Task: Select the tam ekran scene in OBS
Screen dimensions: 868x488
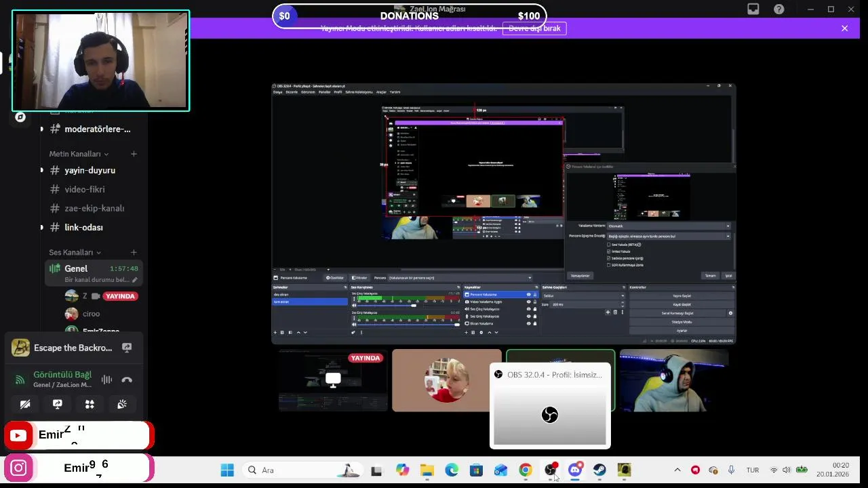Action: coord(309,302)
